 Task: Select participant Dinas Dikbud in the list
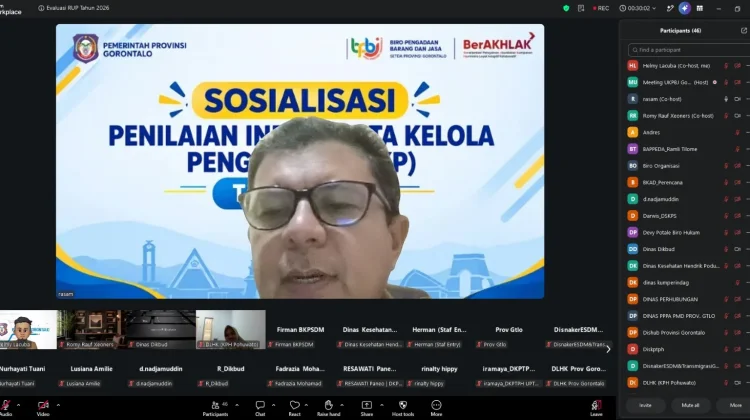pos(687,249)
